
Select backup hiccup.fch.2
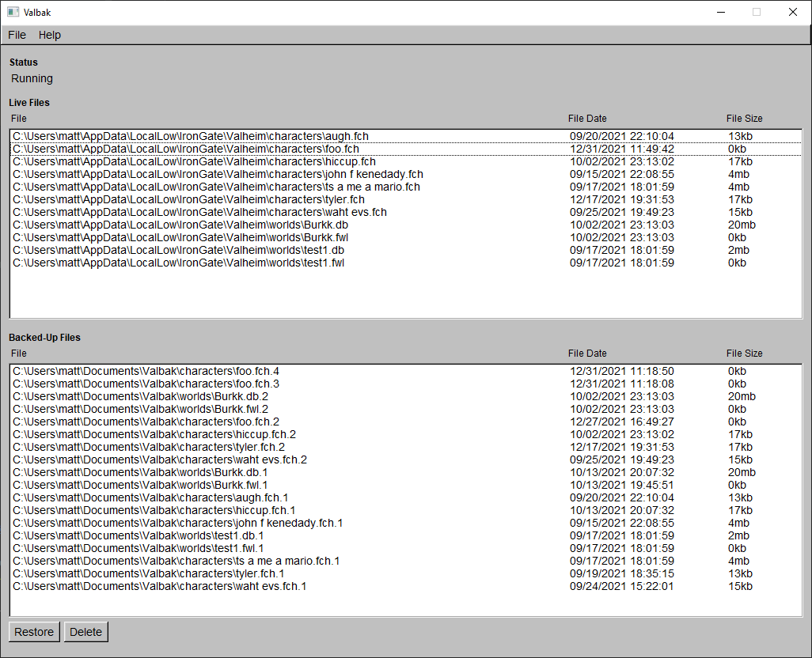coord(406,434)
